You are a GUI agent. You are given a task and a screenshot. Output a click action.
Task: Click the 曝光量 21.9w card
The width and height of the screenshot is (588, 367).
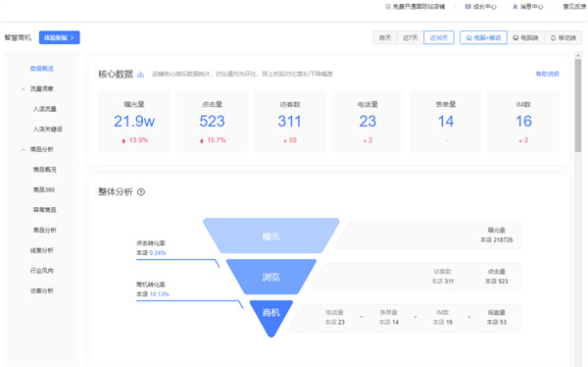point(134,121)
